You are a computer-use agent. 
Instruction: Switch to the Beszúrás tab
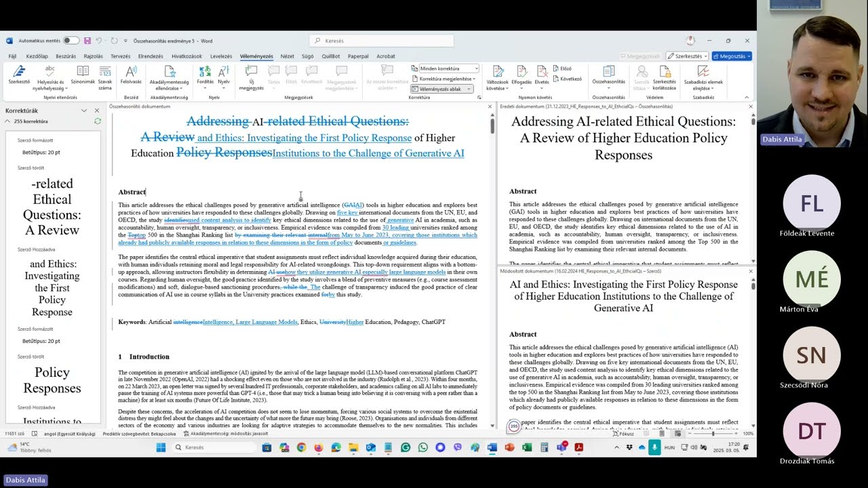[x=66, y=56]
